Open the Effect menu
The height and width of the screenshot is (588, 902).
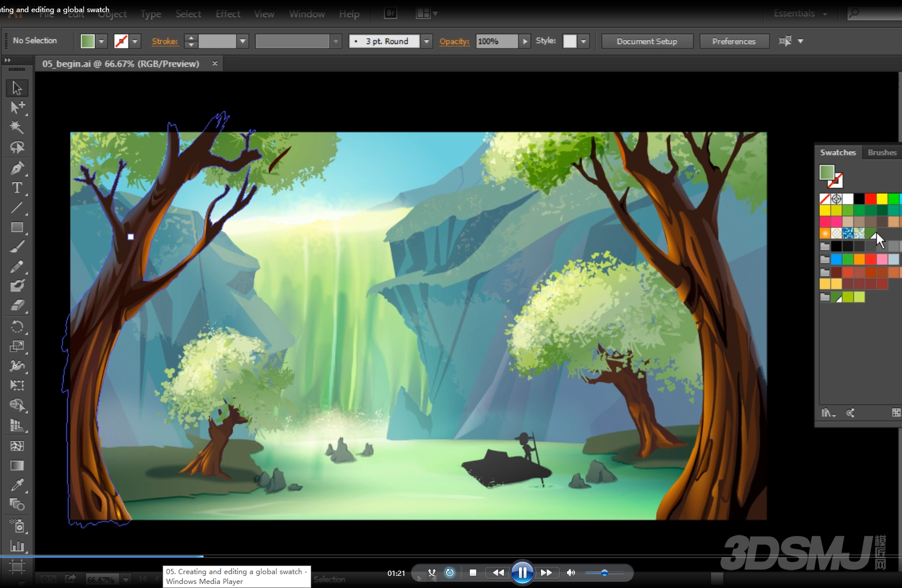[228, 14]
